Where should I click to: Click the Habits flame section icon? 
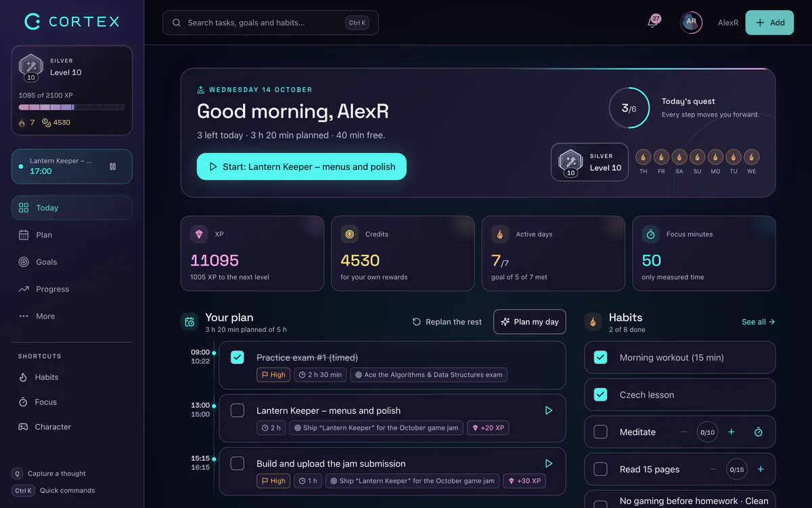coord(593,322)
